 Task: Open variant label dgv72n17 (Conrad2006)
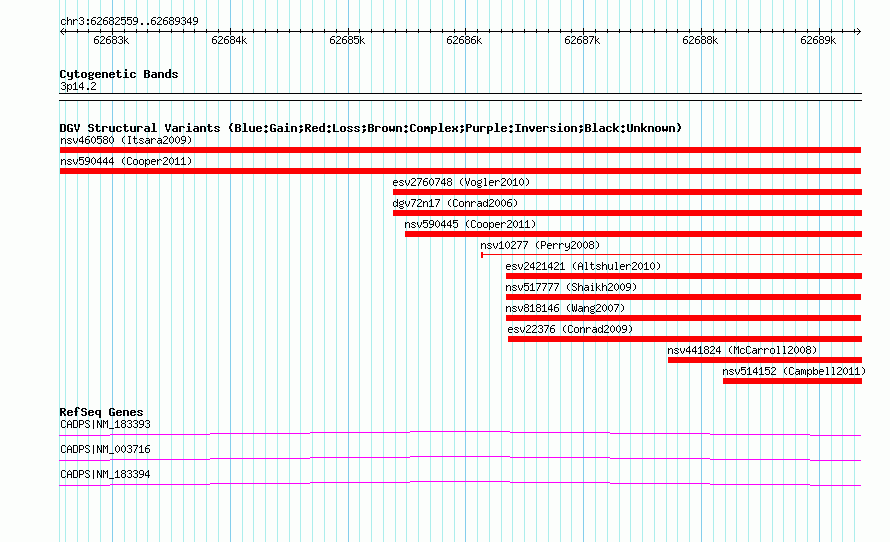point(455,203)
